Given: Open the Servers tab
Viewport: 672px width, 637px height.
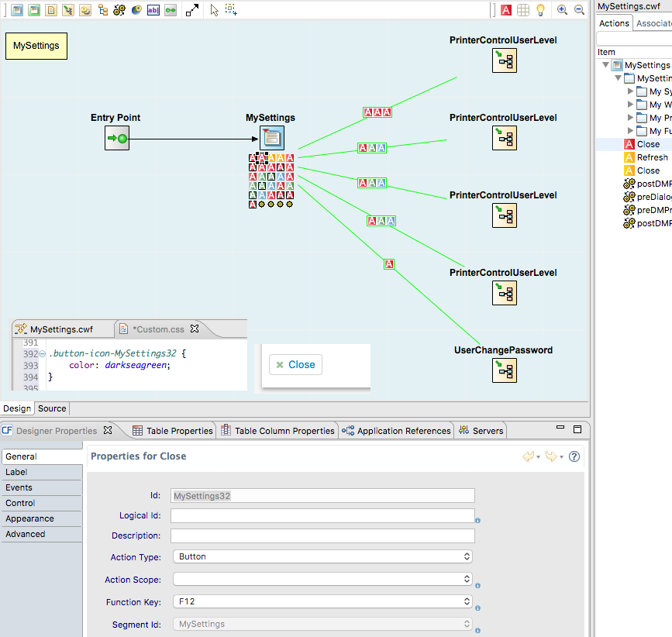Looking at the screenshot, I should pyautogui.click(x=481, y=431).
